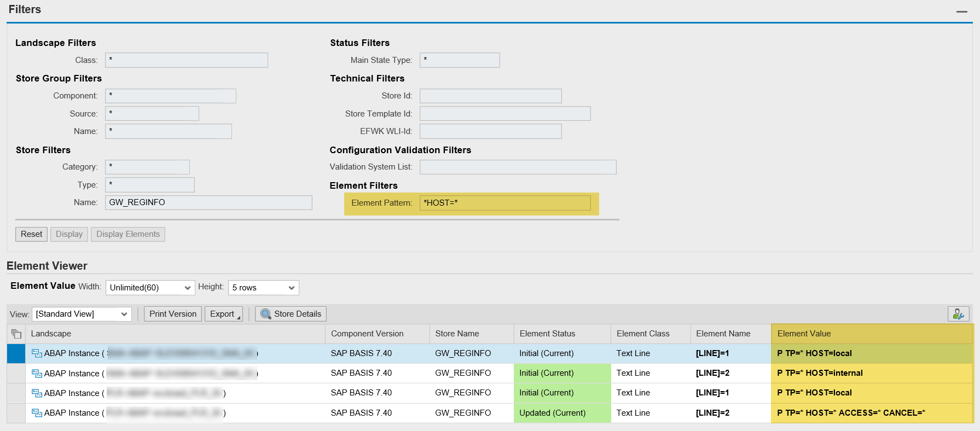
Task: Click the Display button
Action: tap(69, 234)
